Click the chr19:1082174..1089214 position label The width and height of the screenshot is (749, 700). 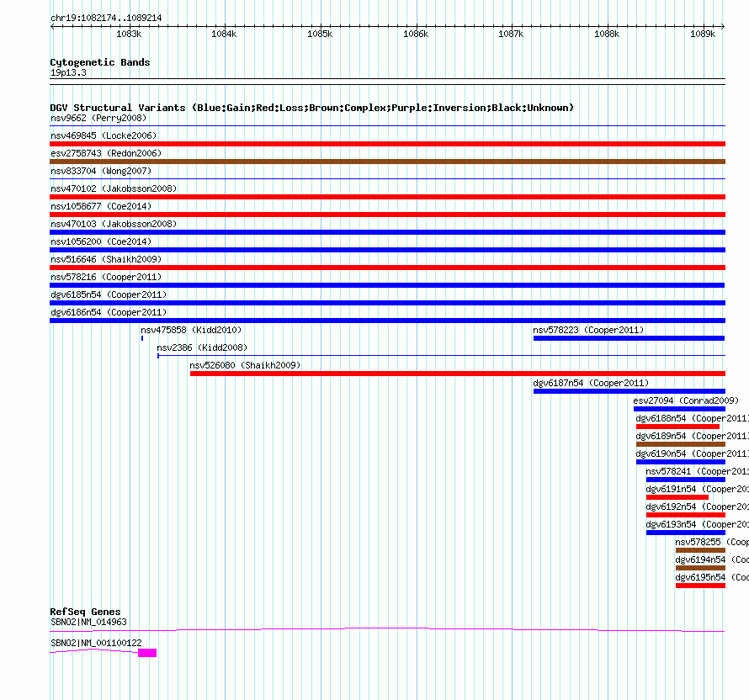coord(106,19)
